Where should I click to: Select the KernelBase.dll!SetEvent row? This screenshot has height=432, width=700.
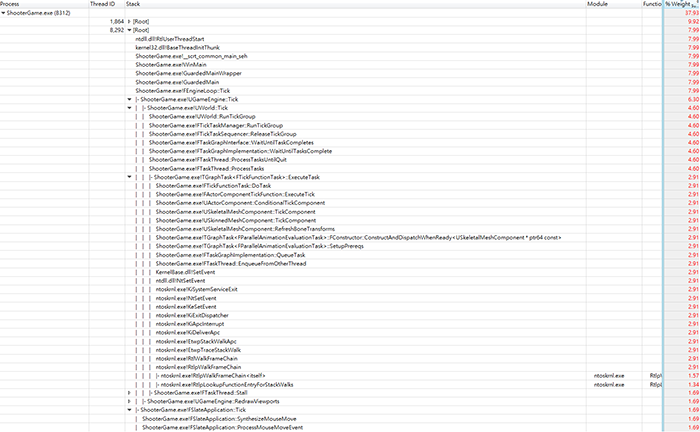pos(350,272)
